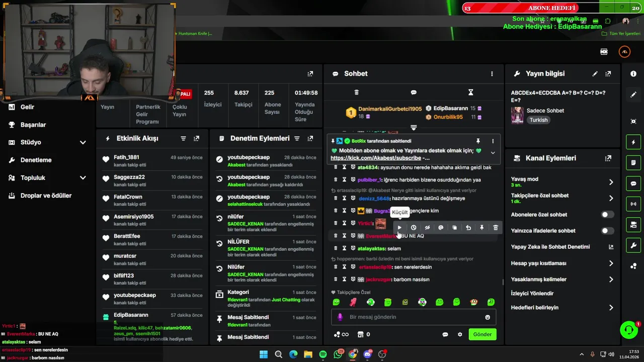Open İzleyici Yönlendir option
644x362 pixels.
(x=532, y=294)
